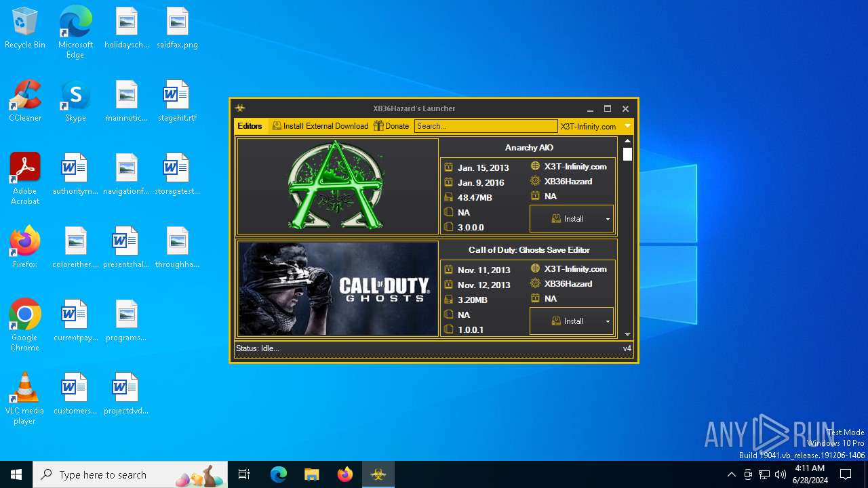Screen dimensions: 868x488
Task: Click the launcher list scroll down arrow
Action: click(627, 334)
